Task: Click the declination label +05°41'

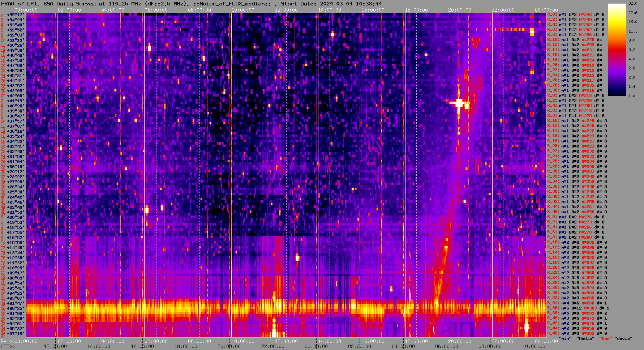Action: pyautogui.click(x=16, y=288)
